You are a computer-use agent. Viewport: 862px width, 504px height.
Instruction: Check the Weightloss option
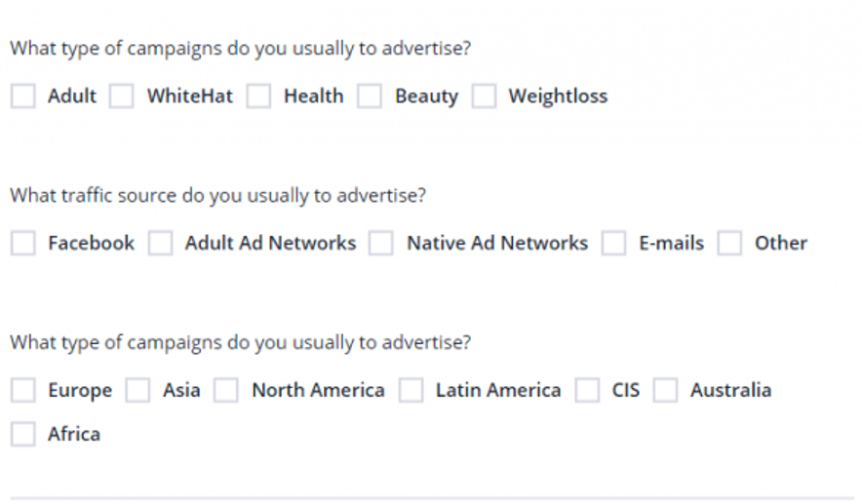484,97
